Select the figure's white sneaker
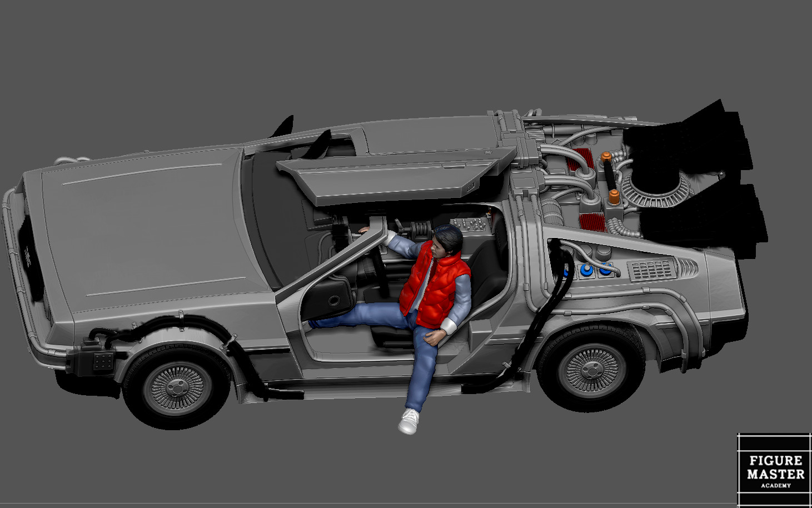812x508 pixels. (409, 421)
